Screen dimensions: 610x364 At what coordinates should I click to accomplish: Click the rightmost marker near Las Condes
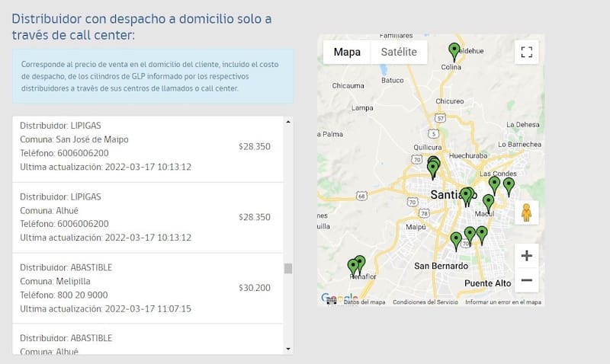point(509,185)
